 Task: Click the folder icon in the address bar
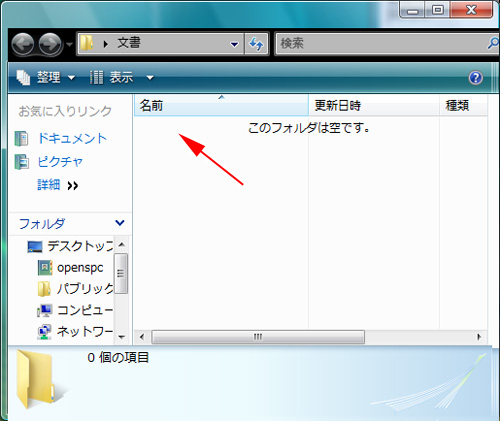point(87,43)
